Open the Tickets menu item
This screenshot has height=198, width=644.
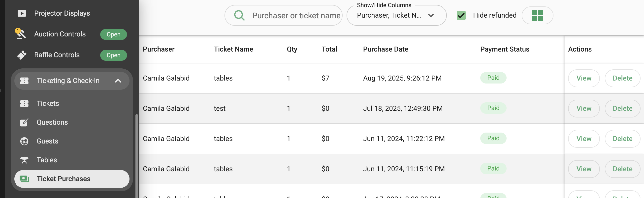[48, 103]
